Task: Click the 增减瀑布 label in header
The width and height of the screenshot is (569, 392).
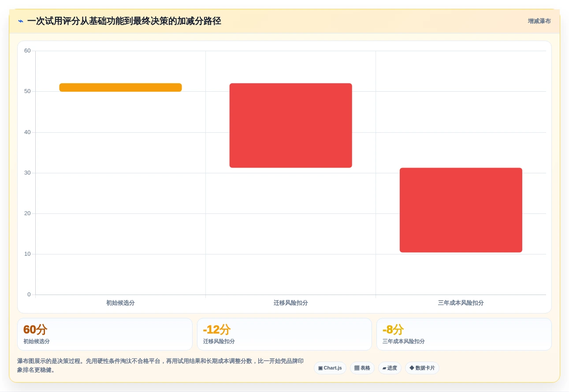Action: click(539, 21)
